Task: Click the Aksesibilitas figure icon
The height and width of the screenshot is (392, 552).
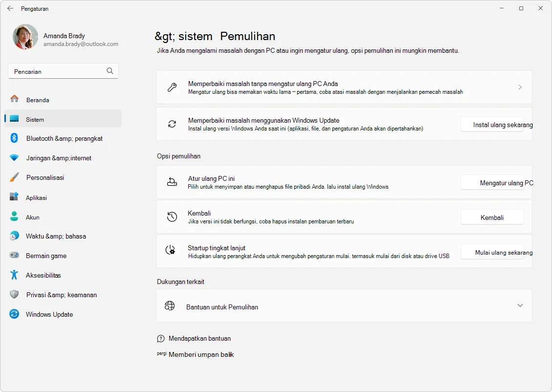Action: point(14,275)
